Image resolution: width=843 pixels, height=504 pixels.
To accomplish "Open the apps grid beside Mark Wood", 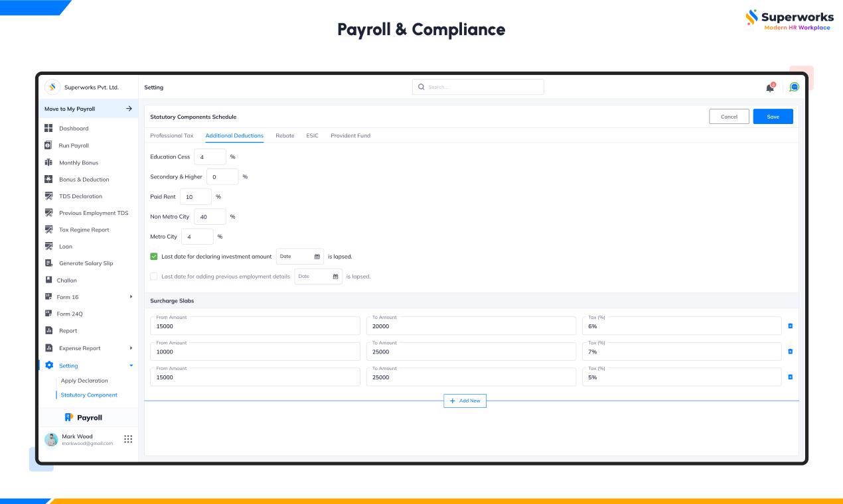I will (128, 439).
